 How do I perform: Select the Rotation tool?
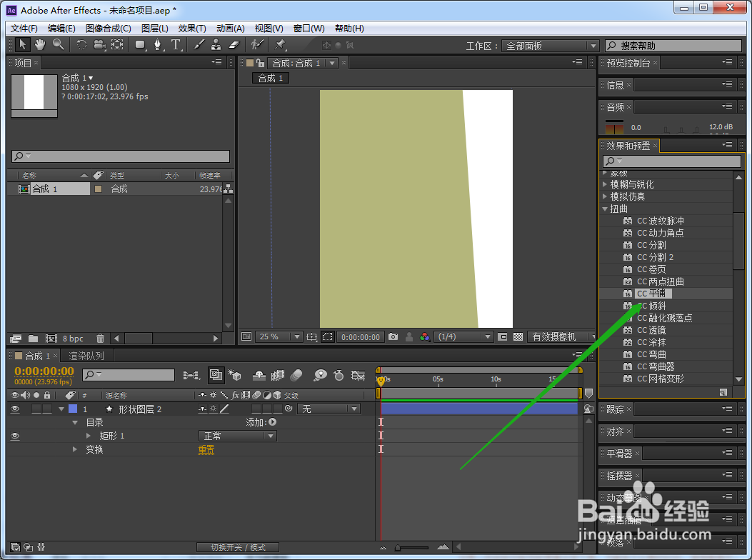[x=81, y=45]
